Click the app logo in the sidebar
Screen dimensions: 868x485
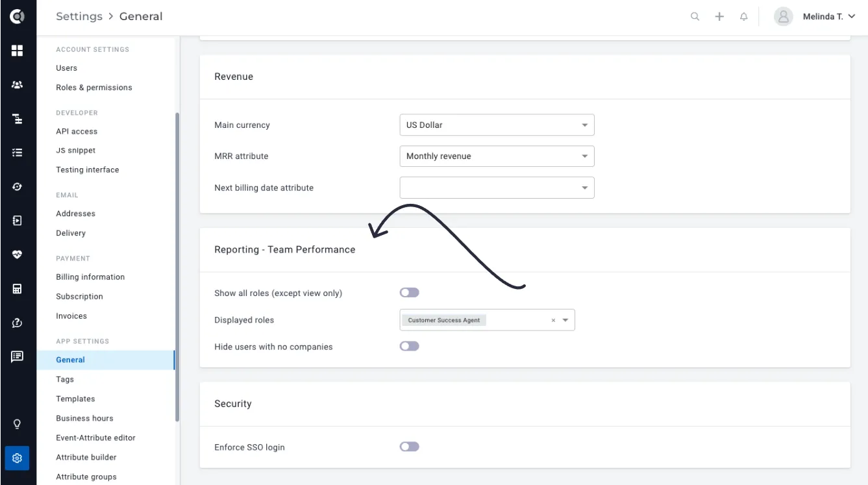(x=18, y=16)
